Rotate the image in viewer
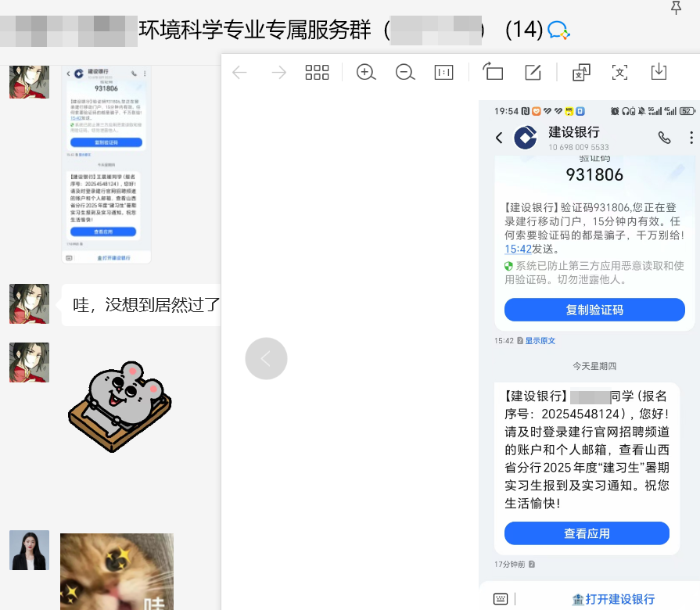This screenshot has height=610, width=700. coord(493,73)
